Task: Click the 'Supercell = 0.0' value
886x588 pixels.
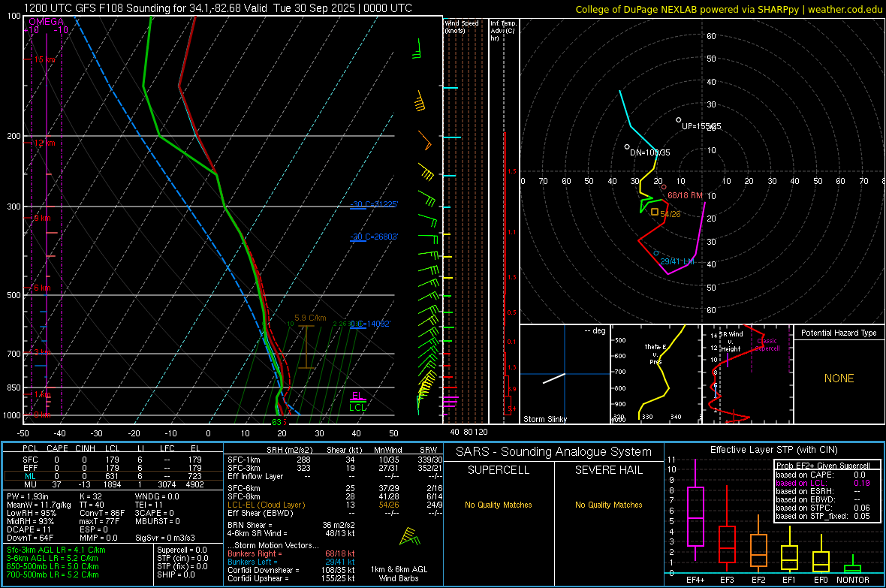Action: (x=182, y=550)
